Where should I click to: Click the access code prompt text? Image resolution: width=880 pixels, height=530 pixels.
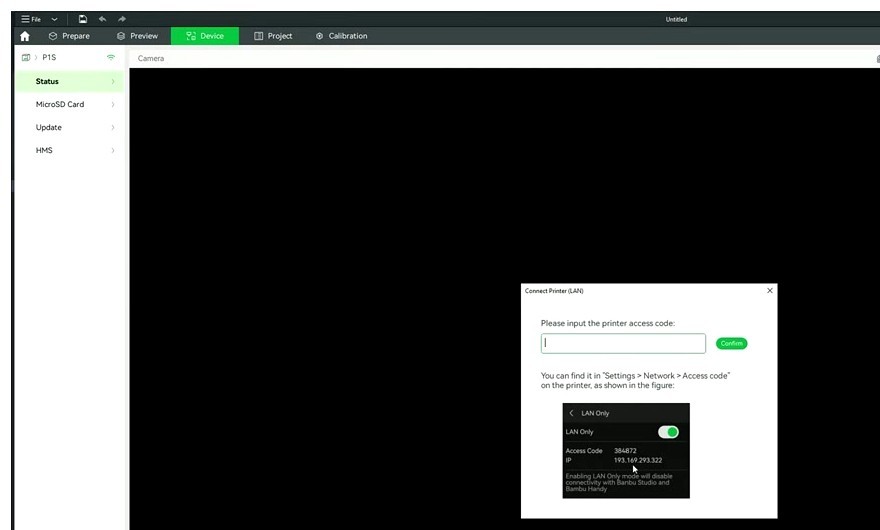(x=608, y=323)
